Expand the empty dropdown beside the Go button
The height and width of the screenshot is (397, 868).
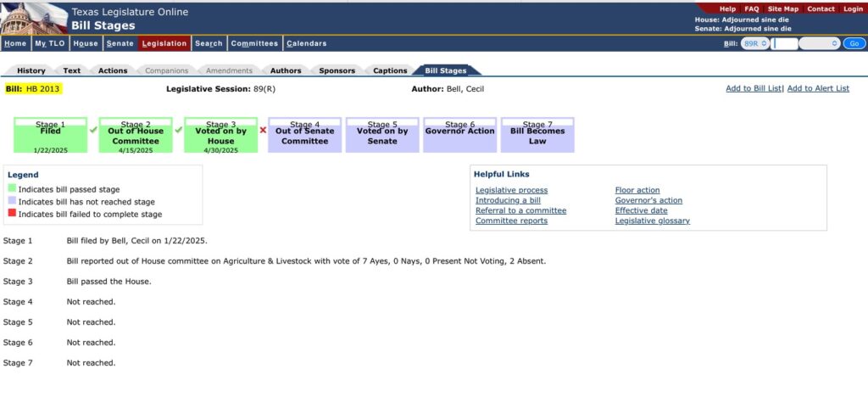point(819,43)
